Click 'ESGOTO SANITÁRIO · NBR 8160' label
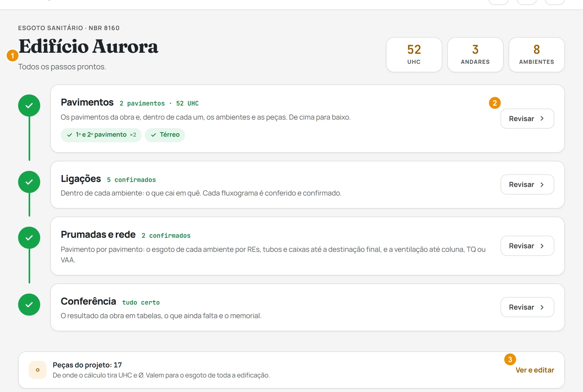 click(69, 28)
